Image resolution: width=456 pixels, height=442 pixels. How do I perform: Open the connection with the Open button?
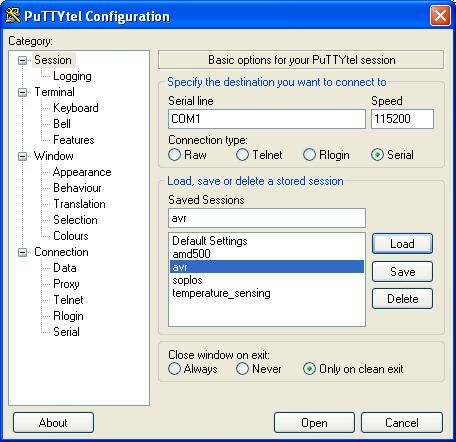point(314,423)
